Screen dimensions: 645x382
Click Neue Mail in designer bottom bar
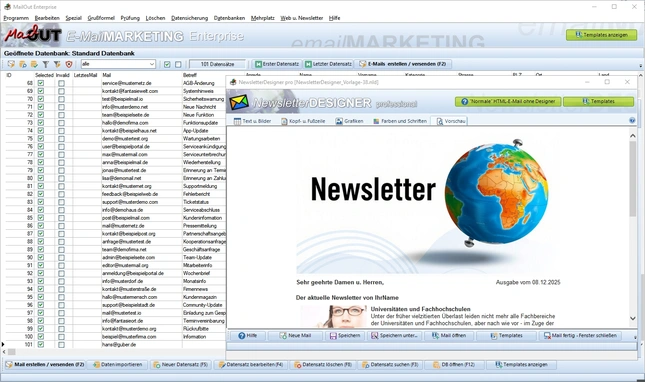click(x=295, y=336)
